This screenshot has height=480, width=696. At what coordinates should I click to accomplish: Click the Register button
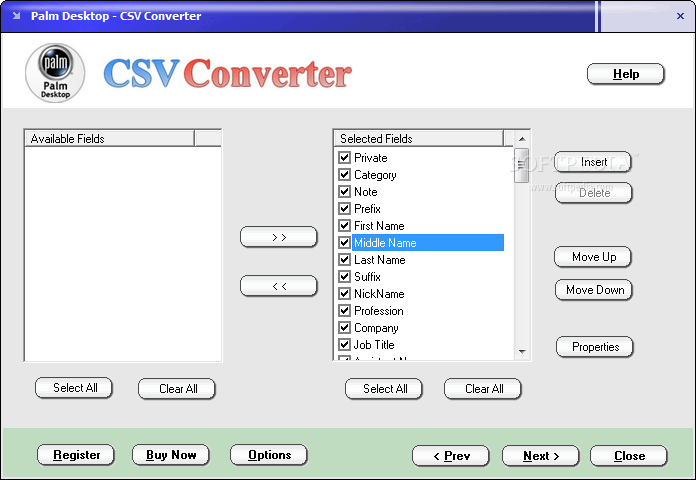pyautogui.click(x=76, y=455)
